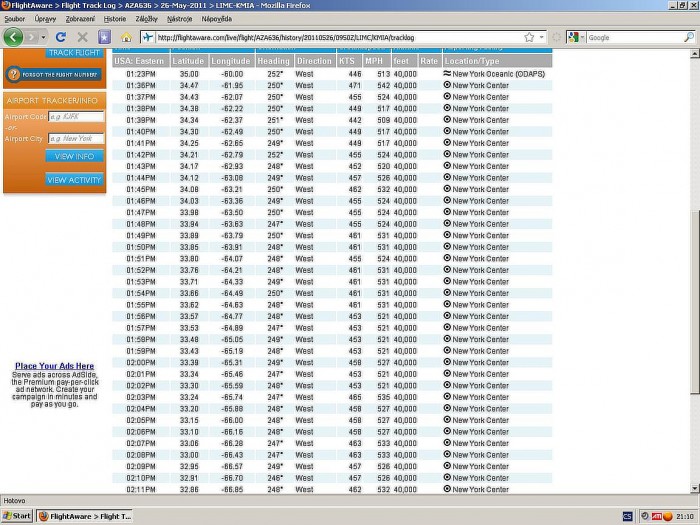The width and height of the screenshot is (700, 525).
Task: Open the Historie menu
Action: (115, 19)
